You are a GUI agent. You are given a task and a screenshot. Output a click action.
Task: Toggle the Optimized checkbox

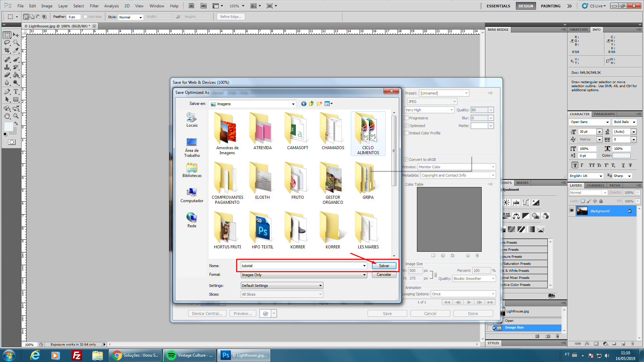pos(407,126)
